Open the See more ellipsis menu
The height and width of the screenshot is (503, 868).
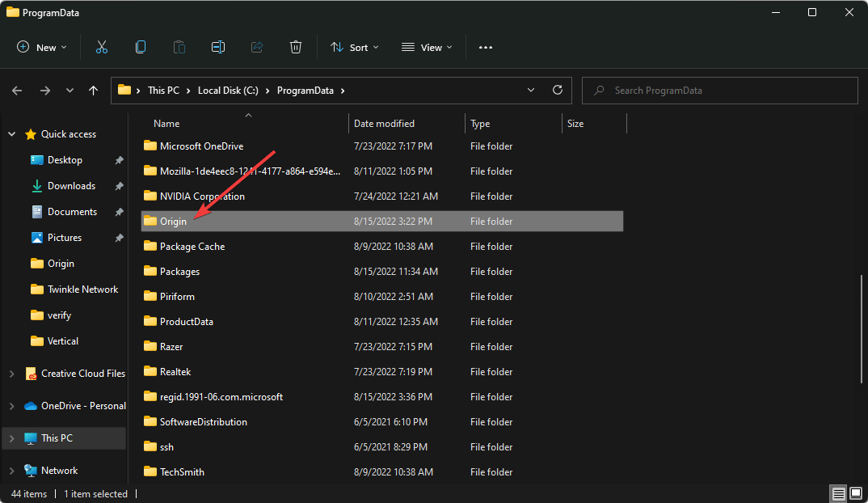485,48
